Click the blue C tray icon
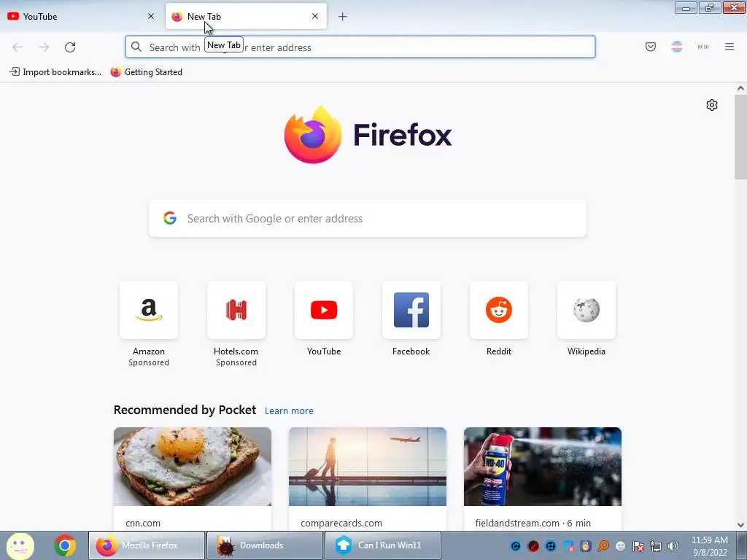This screenshot has height=560, width=747. pyautogui.click(x=516, y=546)
